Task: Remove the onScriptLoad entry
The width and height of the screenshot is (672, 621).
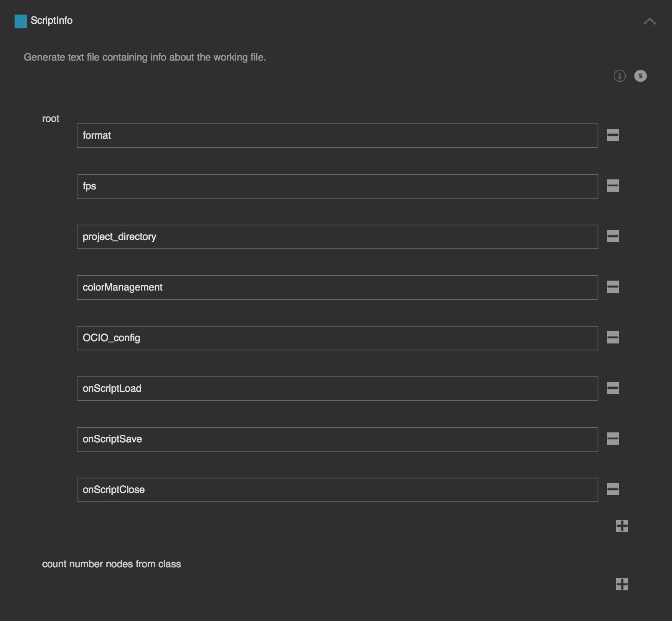Action: pyautogui.click(x=613, y=388)
